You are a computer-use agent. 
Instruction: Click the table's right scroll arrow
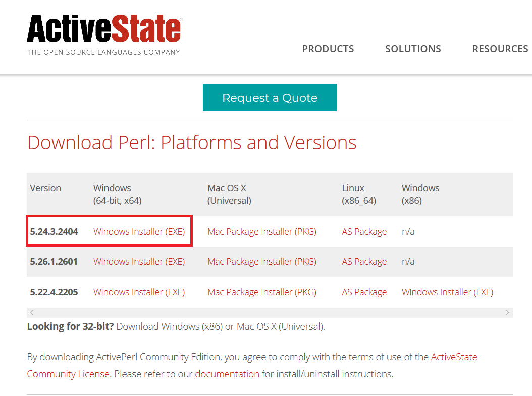(507, 313)
